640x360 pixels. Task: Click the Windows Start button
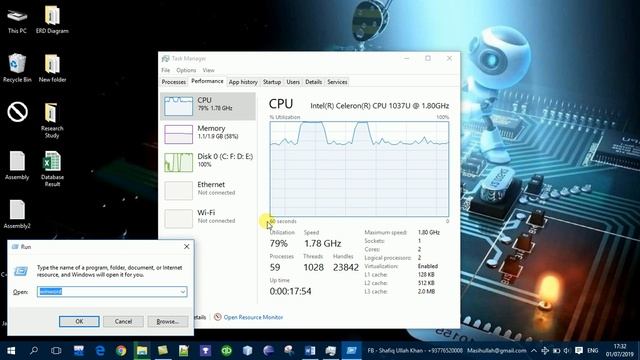point(11,351)
